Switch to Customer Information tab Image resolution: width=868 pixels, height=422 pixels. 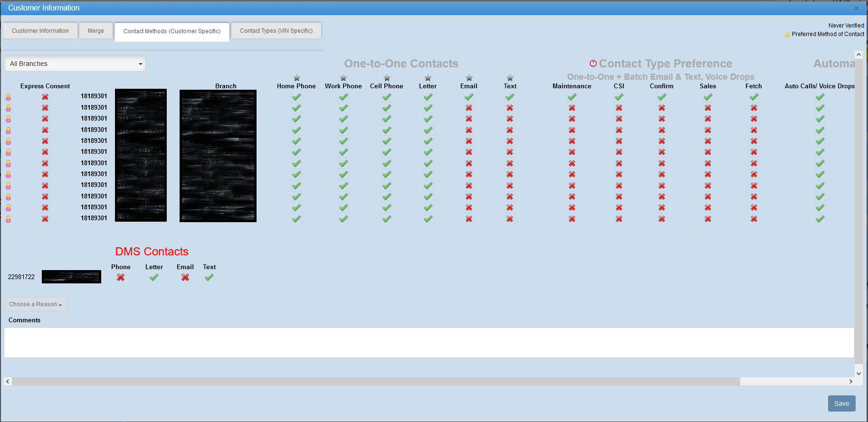(40, 31)
